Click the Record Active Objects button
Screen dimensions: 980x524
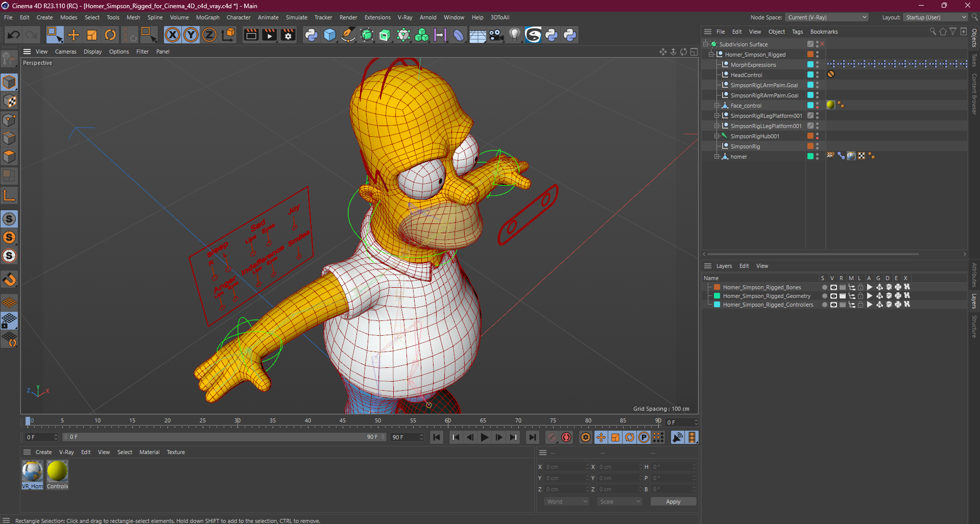(x=552, y=437)
